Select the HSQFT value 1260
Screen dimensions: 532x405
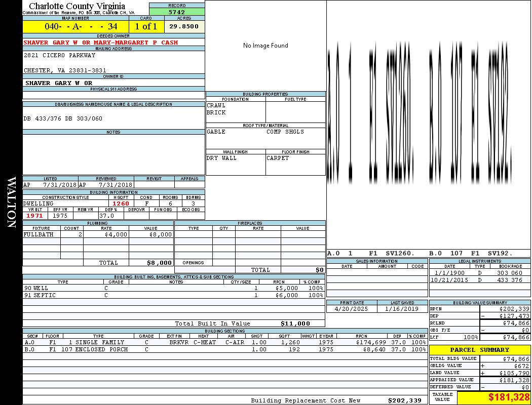tap(121, 204)
